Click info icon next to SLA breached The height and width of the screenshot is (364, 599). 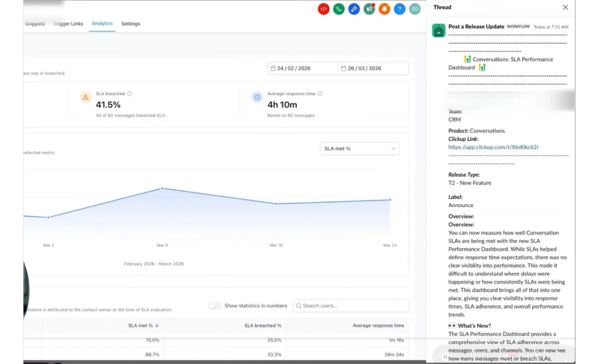tap(130, 94)
